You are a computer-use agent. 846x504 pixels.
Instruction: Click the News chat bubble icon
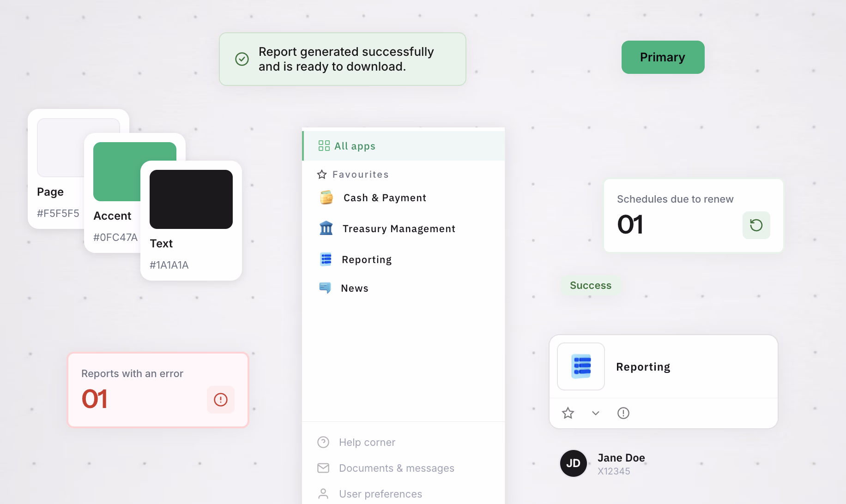point(325,288)
